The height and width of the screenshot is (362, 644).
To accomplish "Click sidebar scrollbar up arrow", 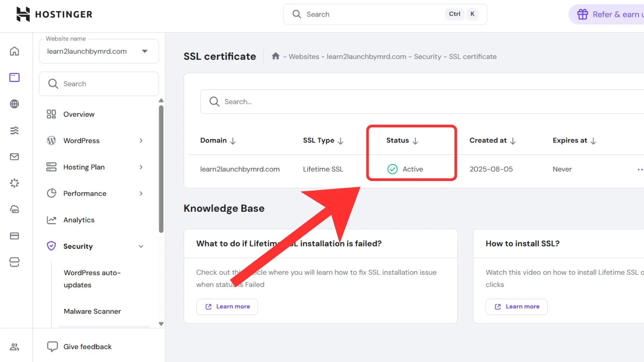I will tap(161, 101).
